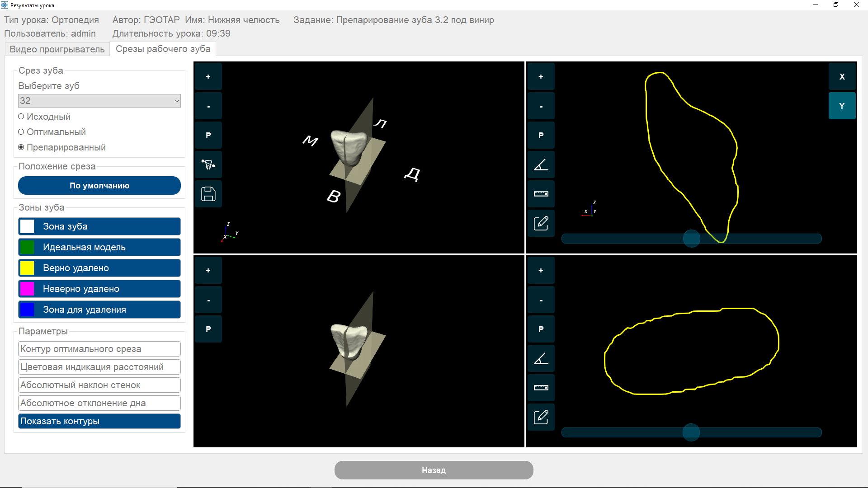Viewport: 868px width, 488px height.
Task: Switch to Видео проигрыватель tab
Action: pyautogui.click(x=57, y=49)
